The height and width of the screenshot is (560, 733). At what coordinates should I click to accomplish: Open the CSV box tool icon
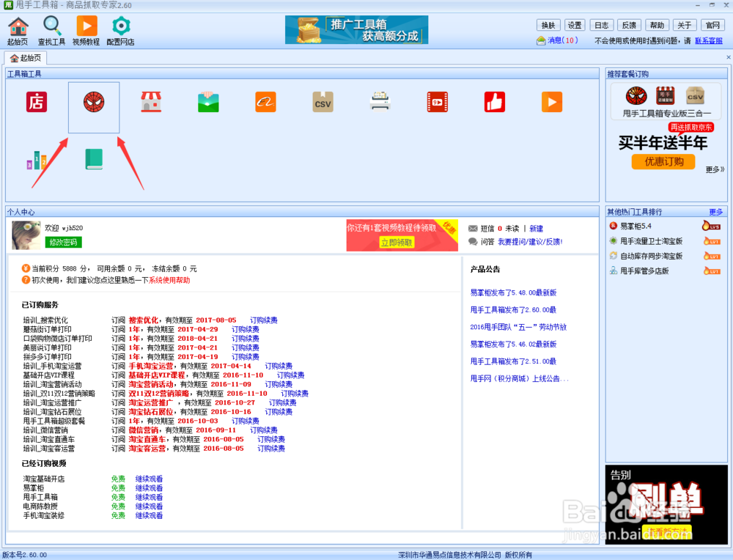(x=323, y=102)
